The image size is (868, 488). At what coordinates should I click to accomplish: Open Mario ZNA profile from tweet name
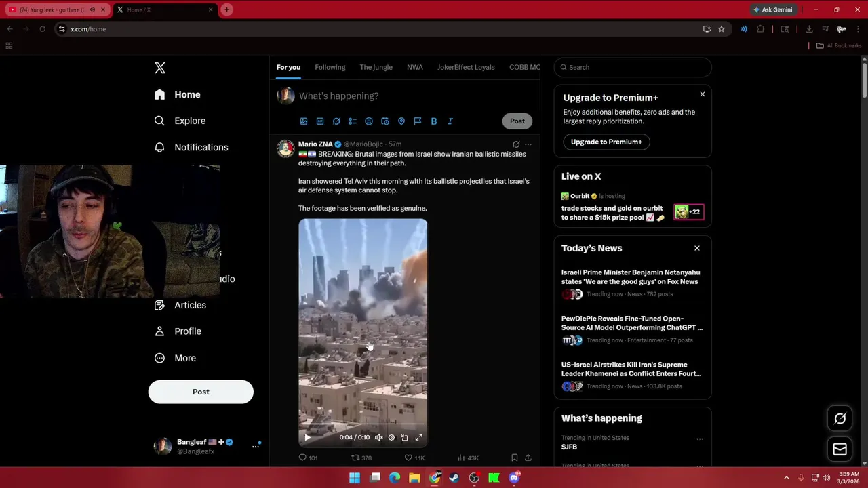tap(315, 144)
